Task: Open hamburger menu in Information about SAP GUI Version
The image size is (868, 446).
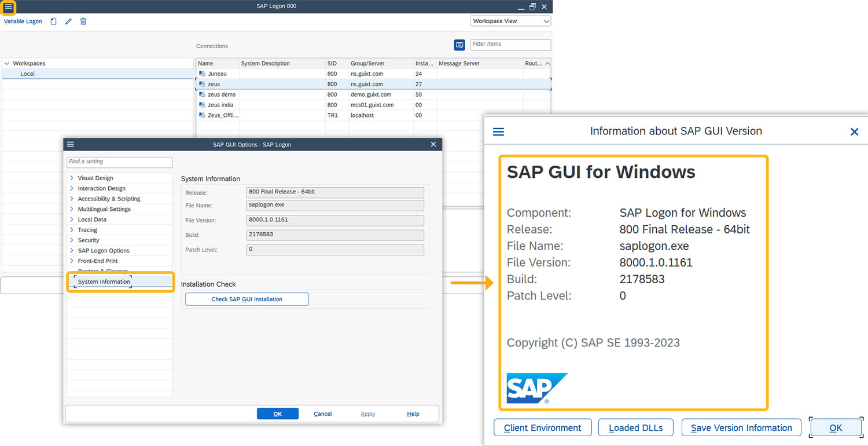Action: [x=498, y=131]
